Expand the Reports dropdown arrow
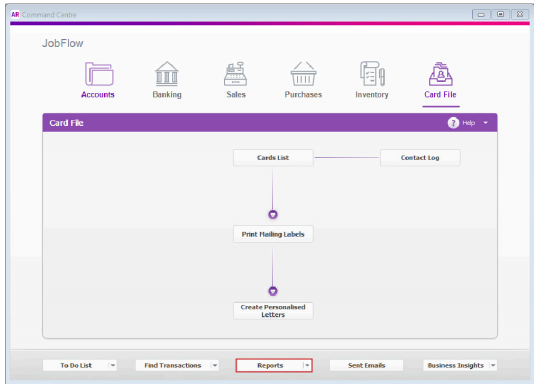Image resolution: width=534 pixels, height=384 pixels. pos(307,365)
